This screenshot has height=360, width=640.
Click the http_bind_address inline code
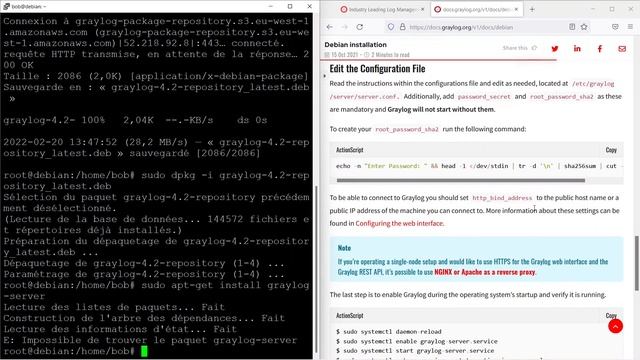[502, 198]
